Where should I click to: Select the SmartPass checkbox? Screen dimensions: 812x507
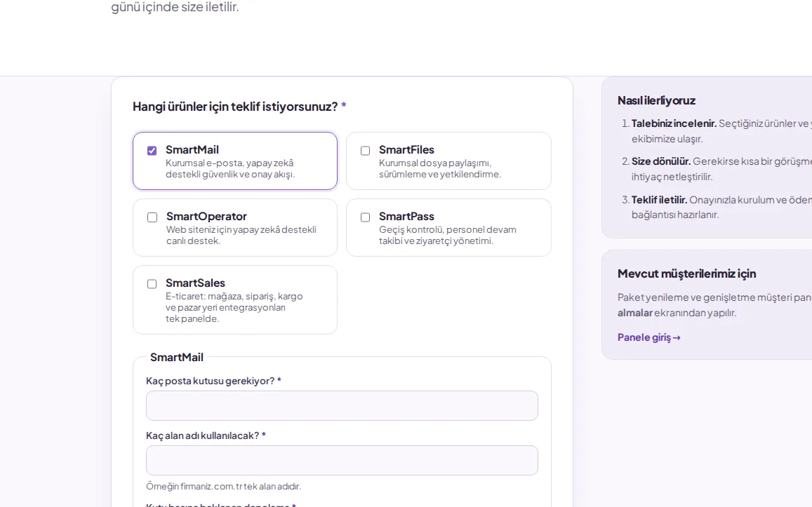click(x=365, y=217)
